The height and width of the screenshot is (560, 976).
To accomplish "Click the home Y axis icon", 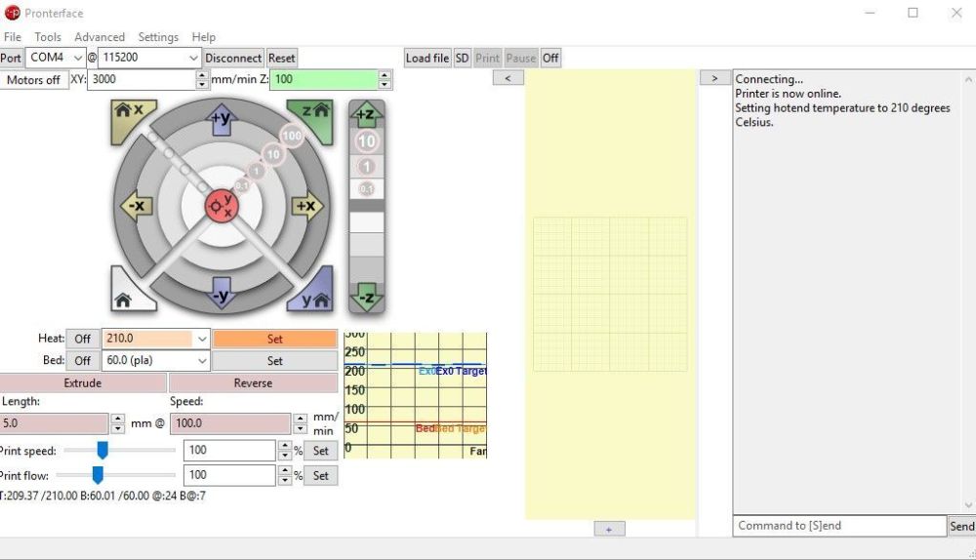I will coord(315,299).
